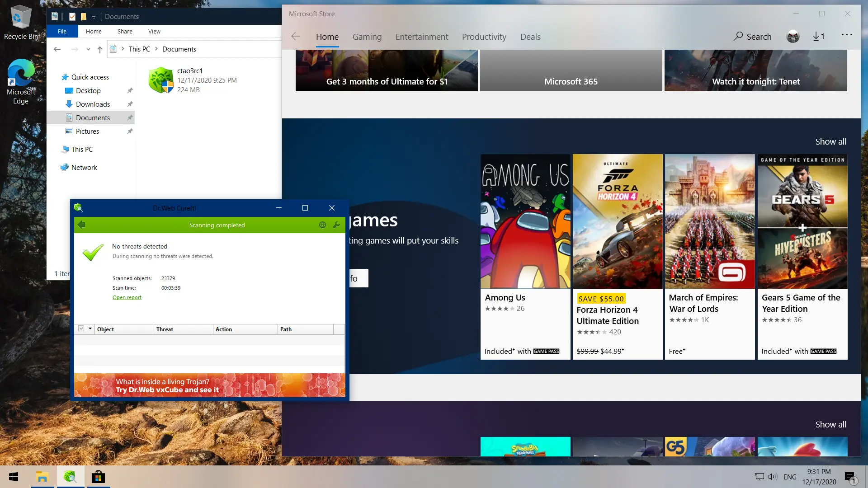The height and width of the screenshot is (488, 868).
Task: Open Quick Access Toolbar customize dropdown
Action: [x=94, y=17]
